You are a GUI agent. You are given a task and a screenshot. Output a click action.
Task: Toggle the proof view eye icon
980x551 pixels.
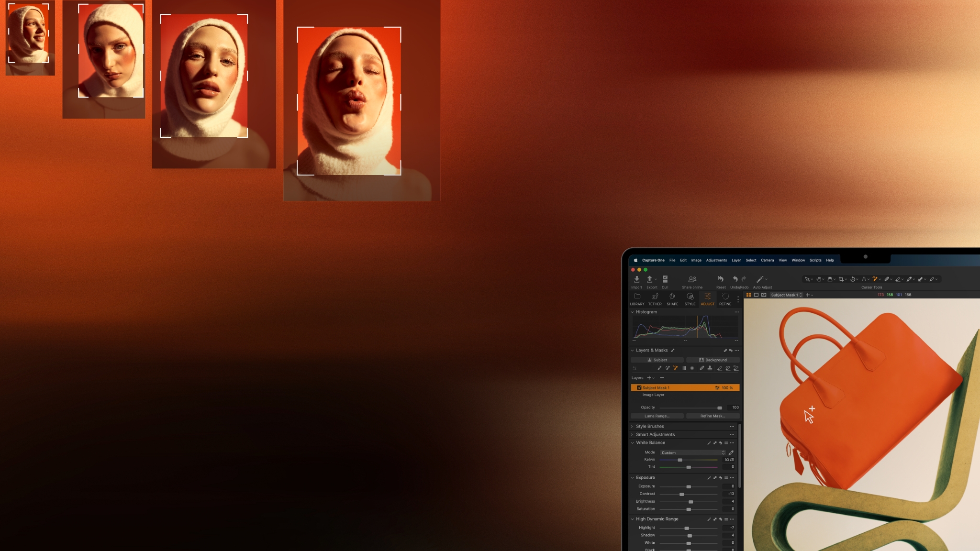coord(764,295)
